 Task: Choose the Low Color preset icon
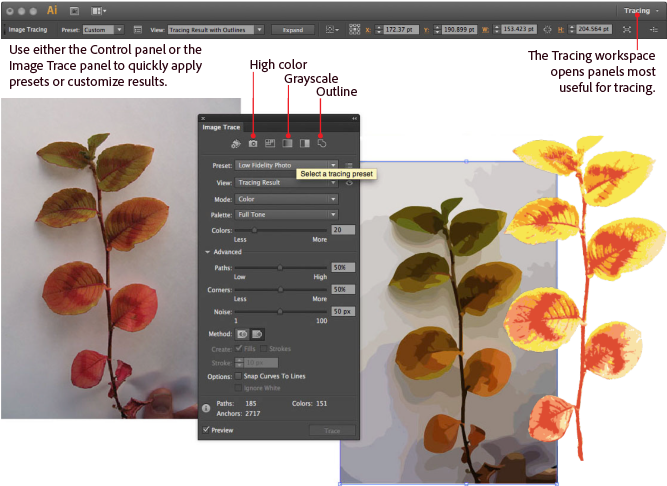(270, 145)
